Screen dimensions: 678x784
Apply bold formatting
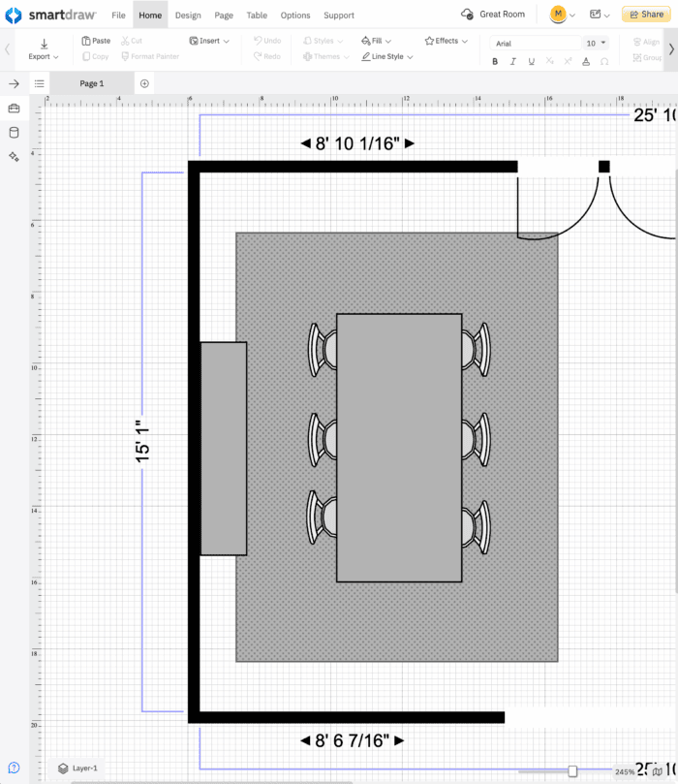pos(495,61)
